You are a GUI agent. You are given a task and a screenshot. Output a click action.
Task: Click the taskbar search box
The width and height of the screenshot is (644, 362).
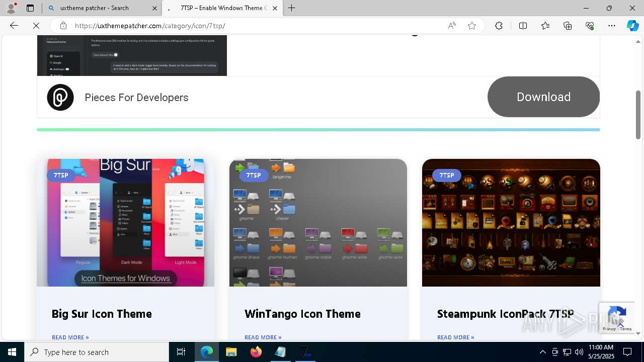click(x=97, y=352)
